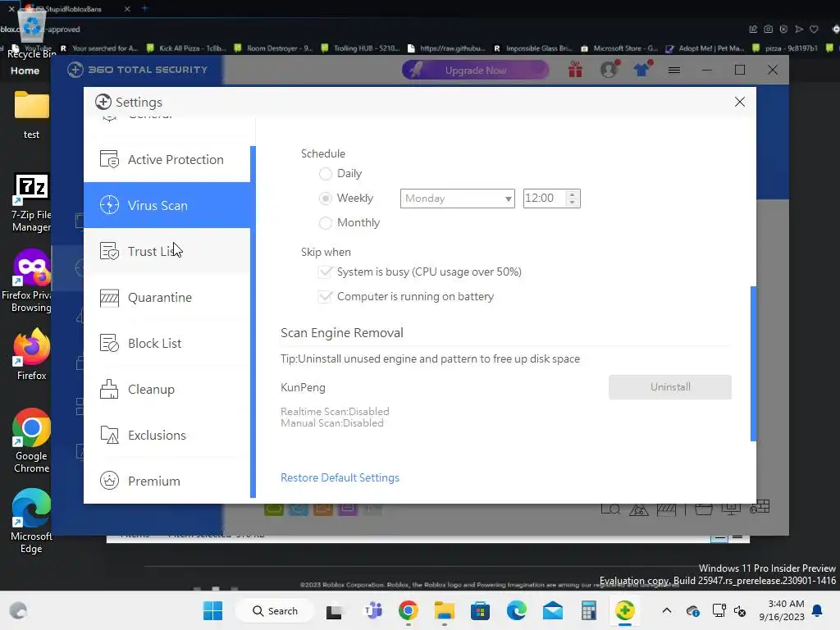Image resolution: width=840 pixels, height=630 pixels.
Task: Click the 360 Total Security logo
Action: 138,70
